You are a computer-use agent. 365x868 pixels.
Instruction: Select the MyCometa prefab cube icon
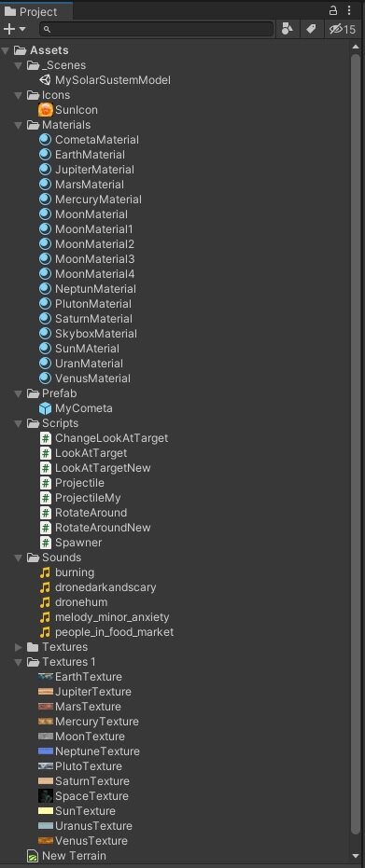click(46, 408)
